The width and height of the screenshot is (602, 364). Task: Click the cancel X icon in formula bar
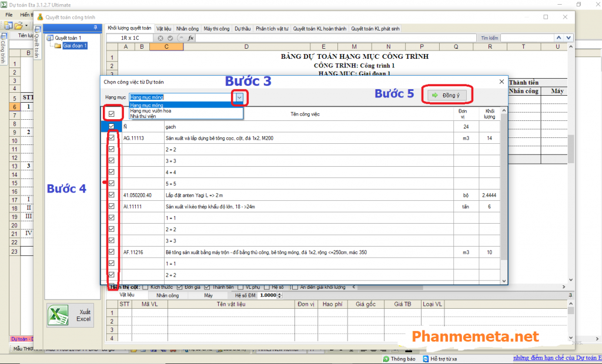160,38
